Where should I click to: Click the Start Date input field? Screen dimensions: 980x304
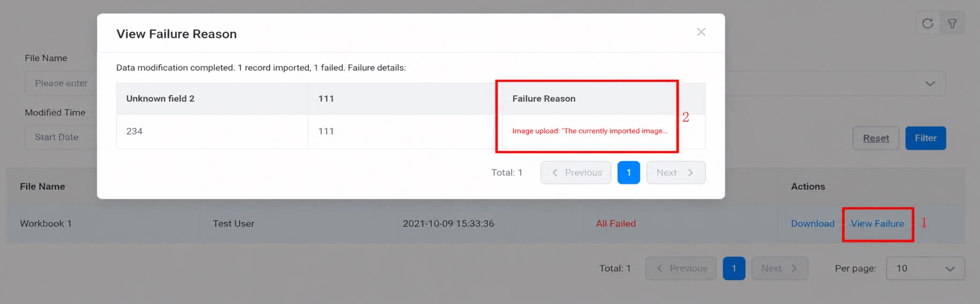point(61,137)
